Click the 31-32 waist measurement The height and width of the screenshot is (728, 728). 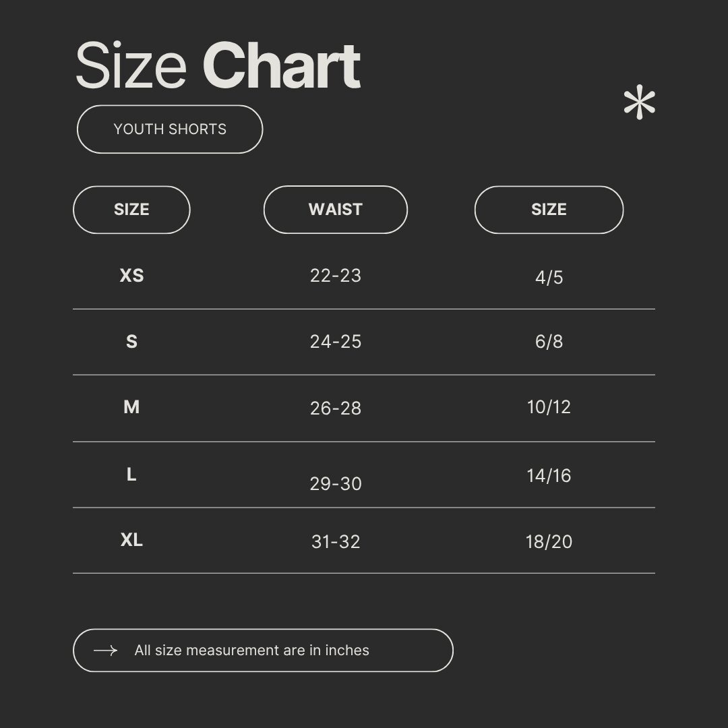pyautogui.click(x=336, y=542)
